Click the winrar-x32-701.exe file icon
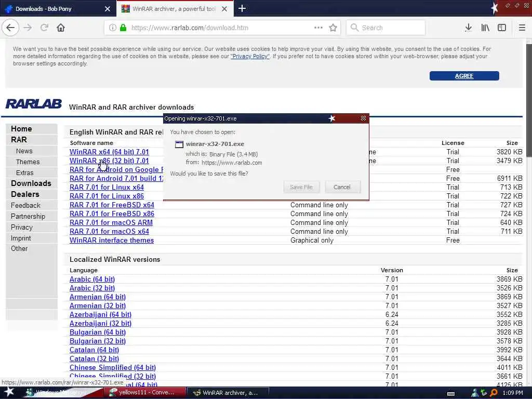This screenshot has width=532, height=399. (179, 144)
